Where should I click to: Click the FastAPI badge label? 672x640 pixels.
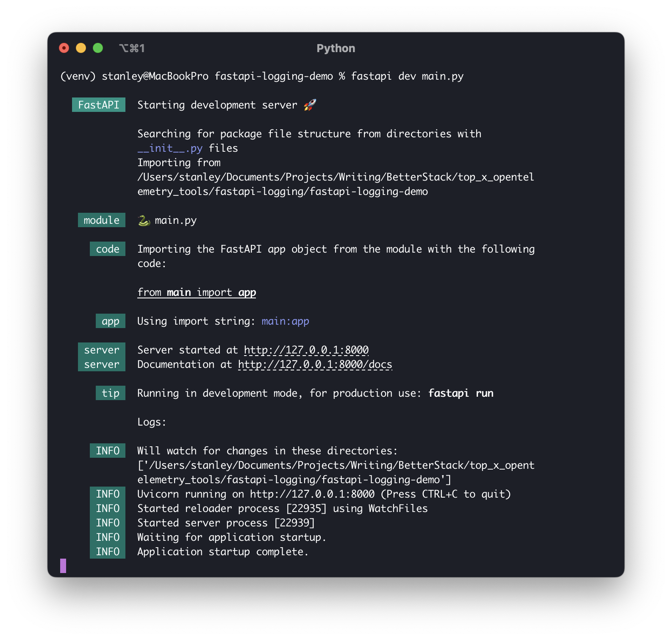click(99, 105)
